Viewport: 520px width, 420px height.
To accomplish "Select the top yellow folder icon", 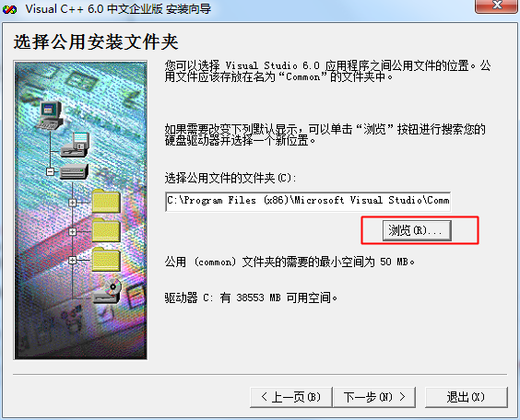I will coord(106,201).
